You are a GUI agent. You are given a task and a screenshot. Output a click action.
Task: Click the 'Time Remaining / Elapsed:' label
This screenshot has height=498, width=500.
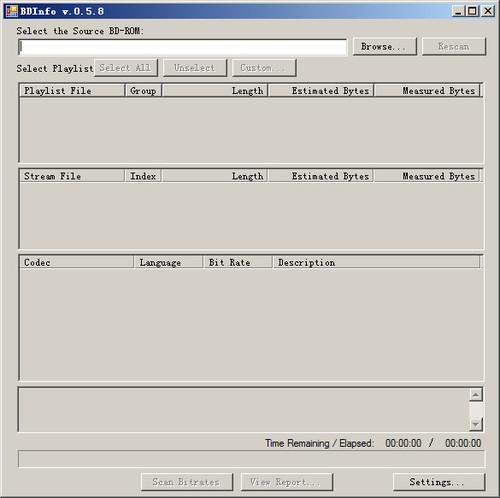[320, 443]
